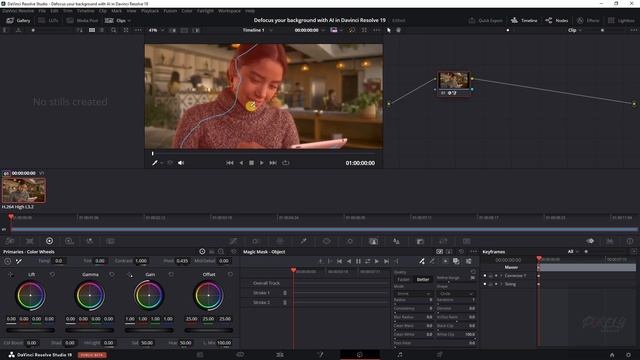Screen dimensions: 640x360
Task: Open the Qualifier eyedropper palette
Action: (x=303, y=241)
